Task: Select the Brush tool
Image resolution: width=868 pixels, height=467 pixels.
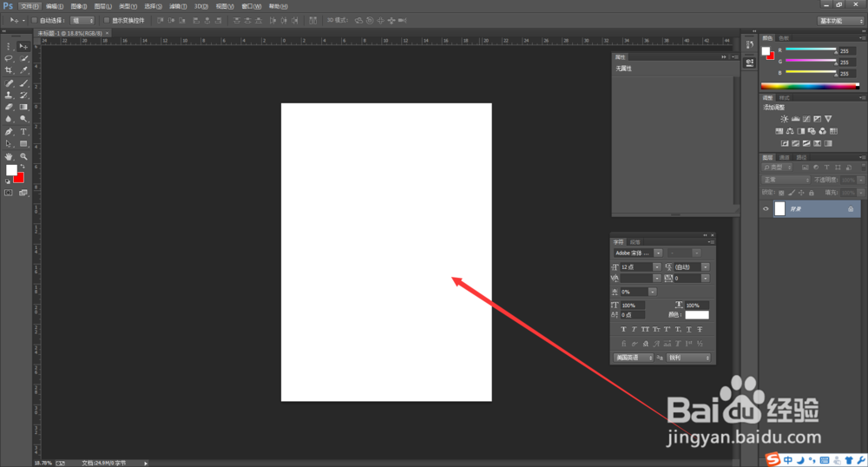Action: 23,83
